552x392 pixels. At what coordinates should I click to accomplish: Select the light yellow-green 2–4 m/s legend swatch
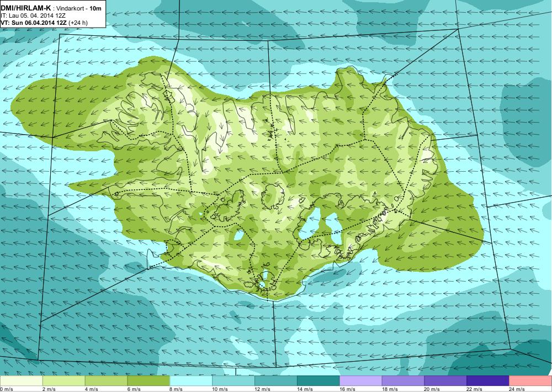click(x=63, y=381)
